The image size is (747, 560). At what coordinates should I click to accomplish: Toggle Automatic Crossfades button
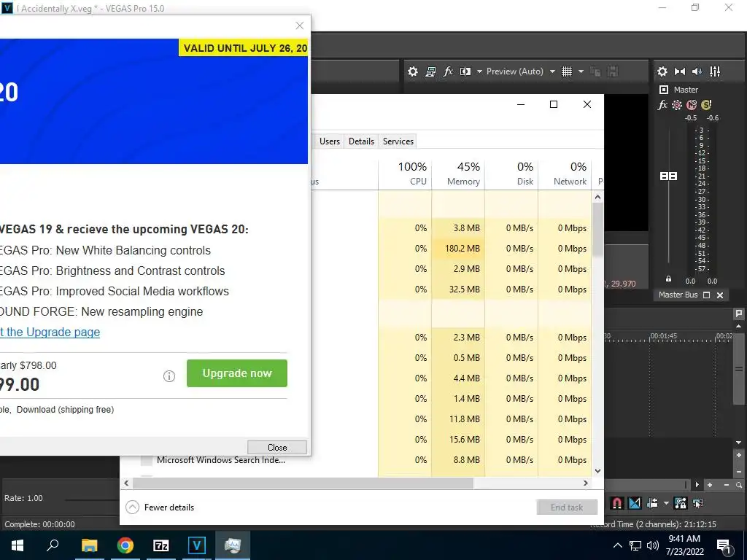tap(635, 503)
